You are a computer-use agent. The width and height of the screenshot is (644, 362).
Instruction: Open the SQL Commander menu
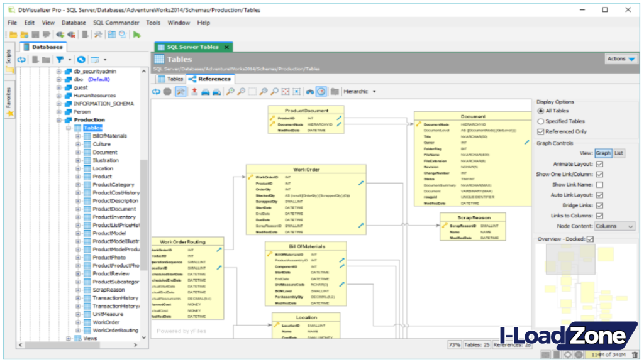coord(116,23)
